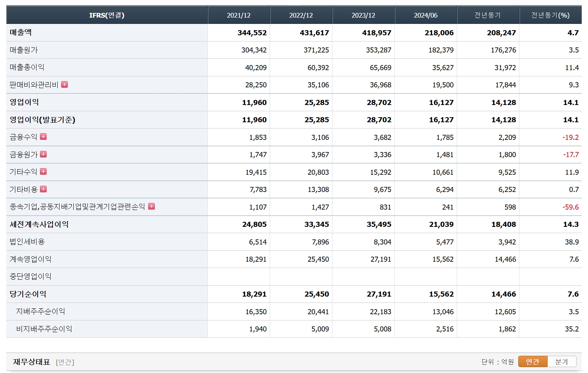Screen dimensions: 588x373
Task: Click the 전년동기 column header
Action: click(x=488, y=15)
